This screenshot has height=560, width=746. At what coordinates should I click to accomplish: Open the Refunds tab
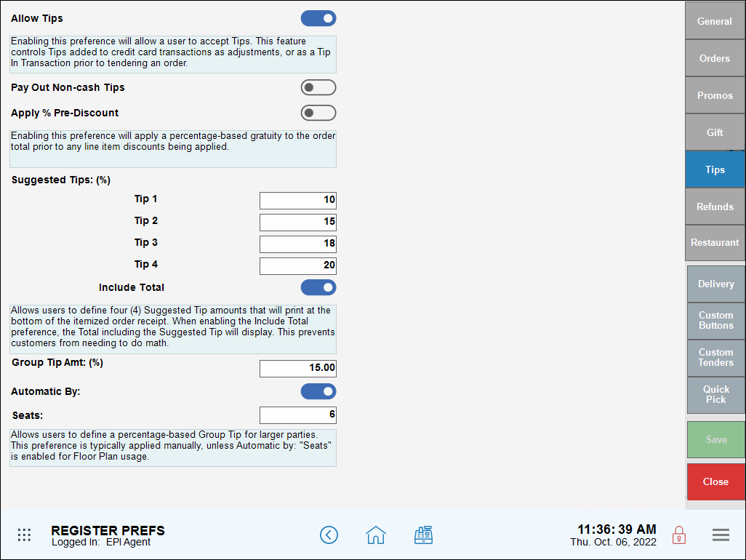coord(715,207)
